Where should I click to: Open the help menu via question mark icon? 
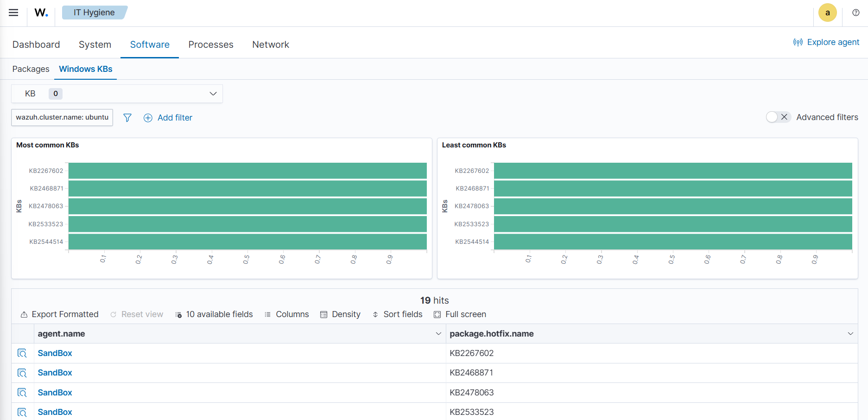pos(855,13)
